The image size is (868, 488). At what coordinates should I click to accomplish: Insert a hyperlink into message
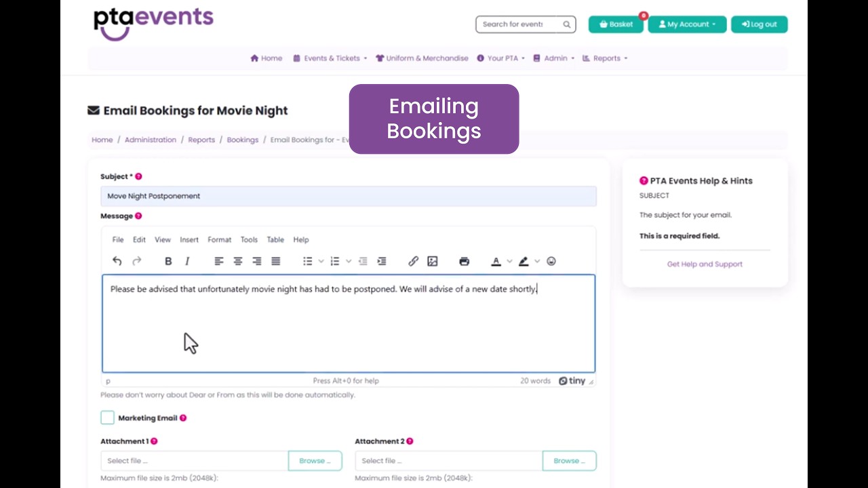414,261
